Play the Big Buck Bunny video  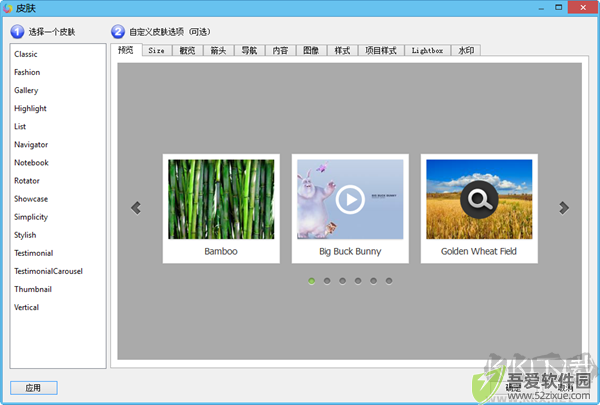click(x=350, y=199)
